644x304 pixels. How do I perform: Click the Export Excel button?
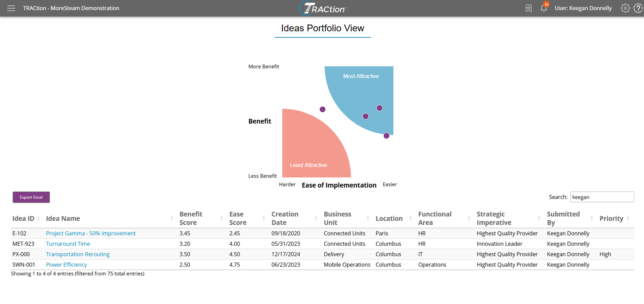[x=31, y=197]
